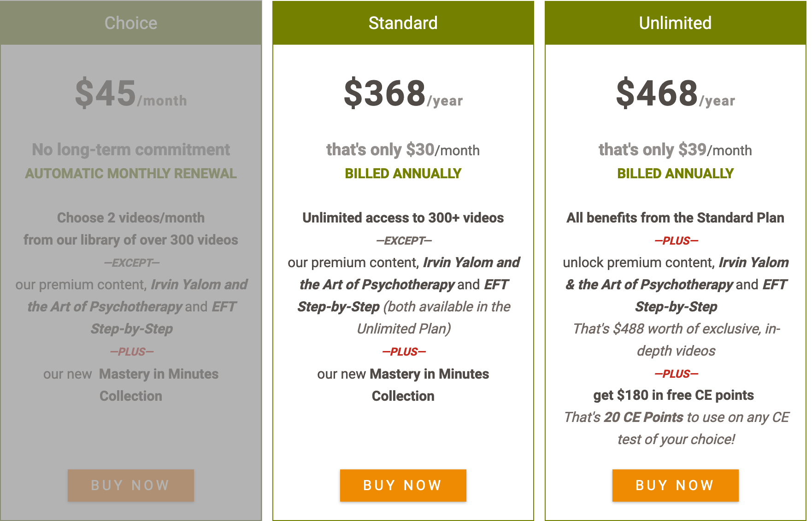Click the $368/year price
This screenshot has width=812, height=521.
pos(403,94)
